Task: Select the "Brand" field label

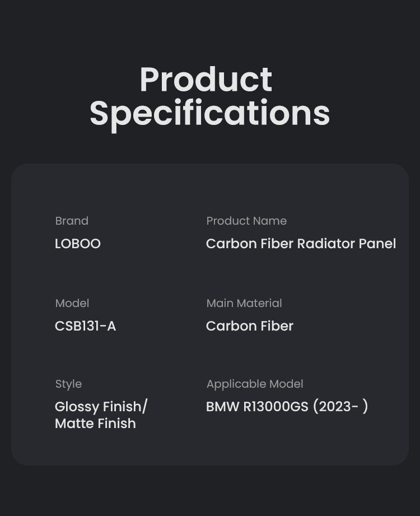Action: 72,221
